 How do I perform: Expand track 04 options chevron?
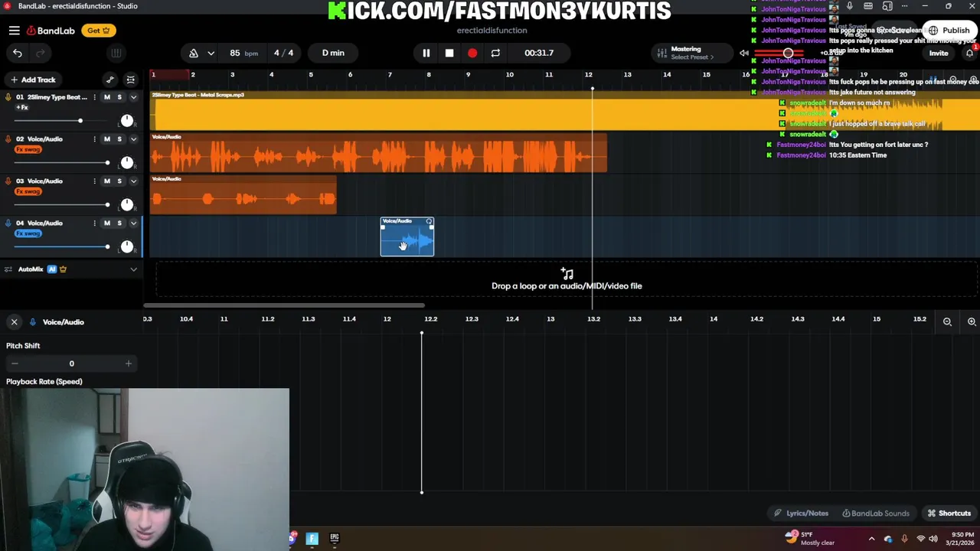point(133,223)
